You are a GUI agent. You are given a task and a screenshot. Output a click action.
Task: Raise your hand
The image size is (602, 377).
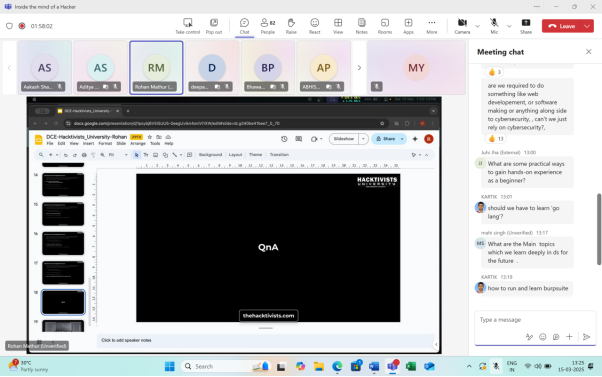[x=291, y=26]
